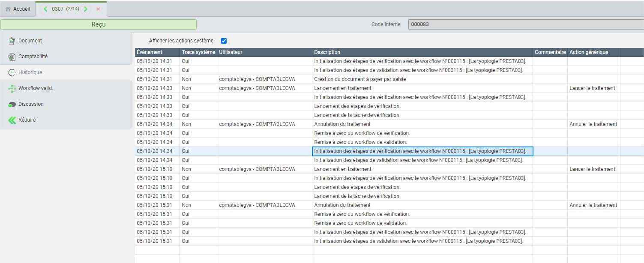Select 'Remise à zéro du workflow de vérification.' at 15:31
The width and height of the screenshot is (644, 263).
pyautogui.click(x=362, y=214)
